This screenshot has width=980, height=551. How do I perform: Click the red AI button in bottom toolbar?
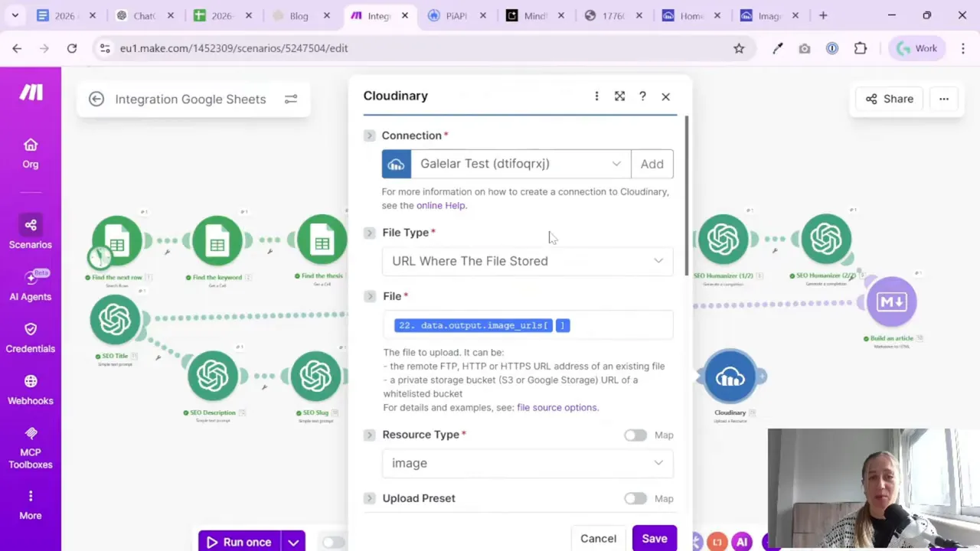click(741, 542)
